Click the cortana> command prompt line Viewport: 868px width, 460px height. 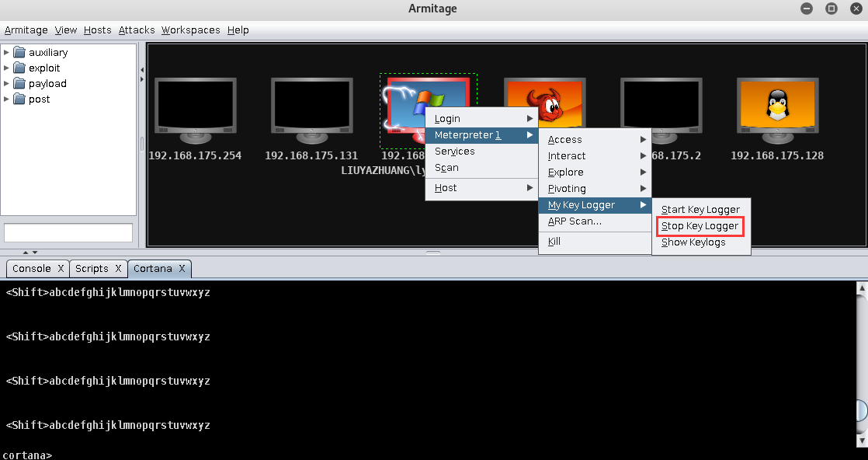click(x=27, y=455)
